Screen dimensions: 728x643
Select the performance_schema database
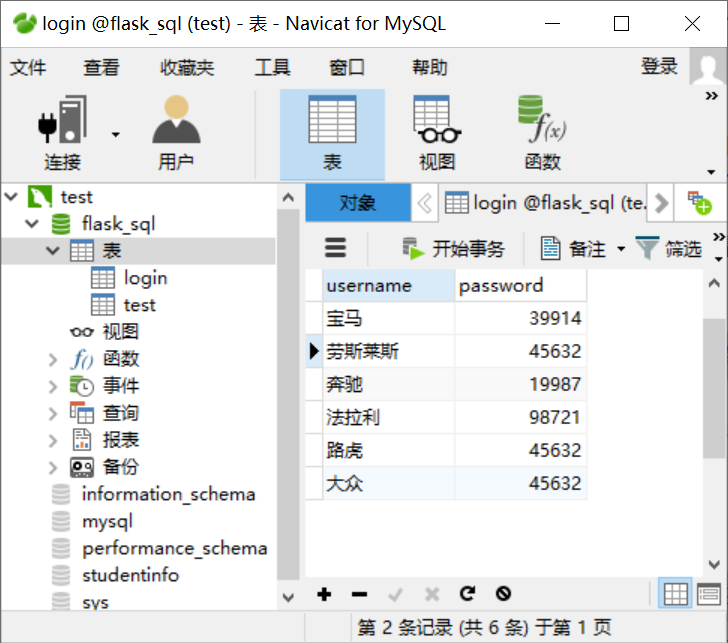pos(175,548)
